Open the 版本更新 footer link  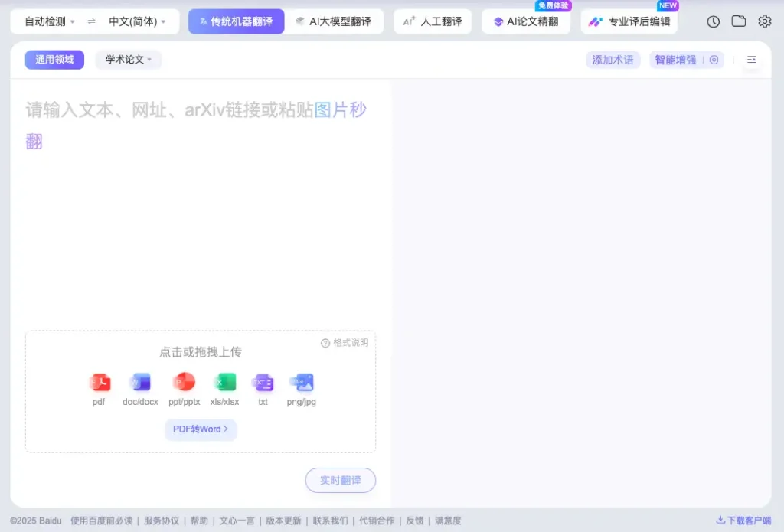click(x=283, y=521)
